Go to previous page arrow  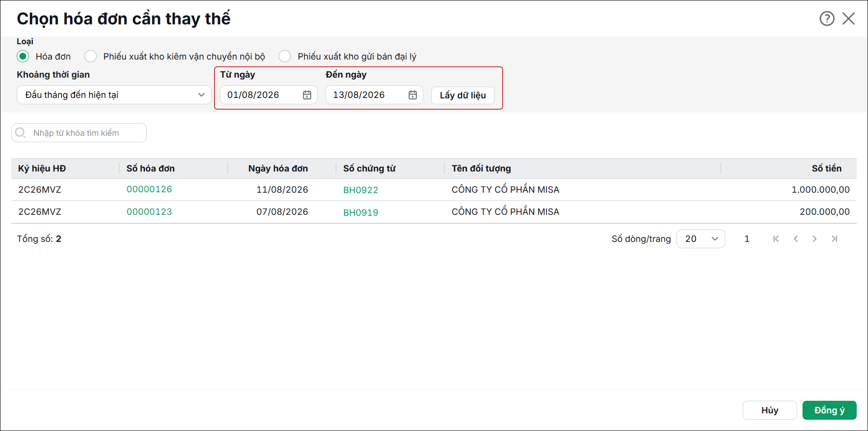(796, 239)
